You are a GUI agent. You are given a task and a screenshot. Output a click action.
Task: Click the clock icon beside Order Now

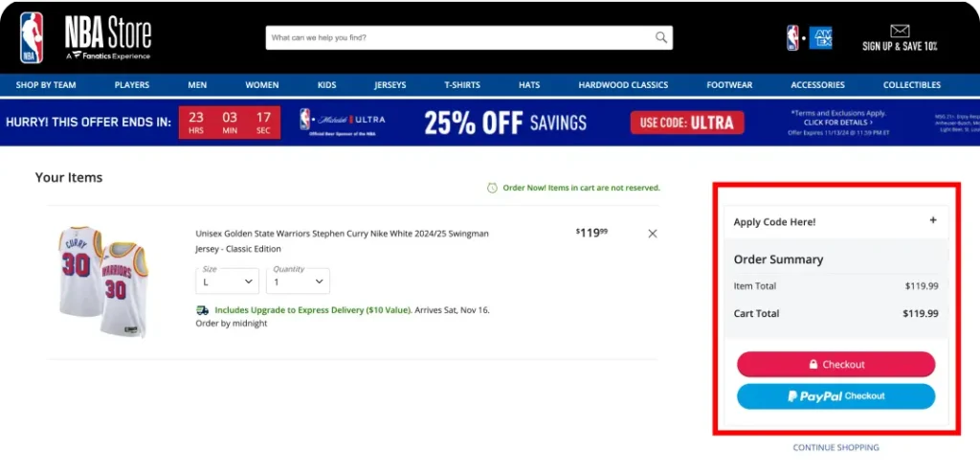pyautogui.click(x=492, y=188)
